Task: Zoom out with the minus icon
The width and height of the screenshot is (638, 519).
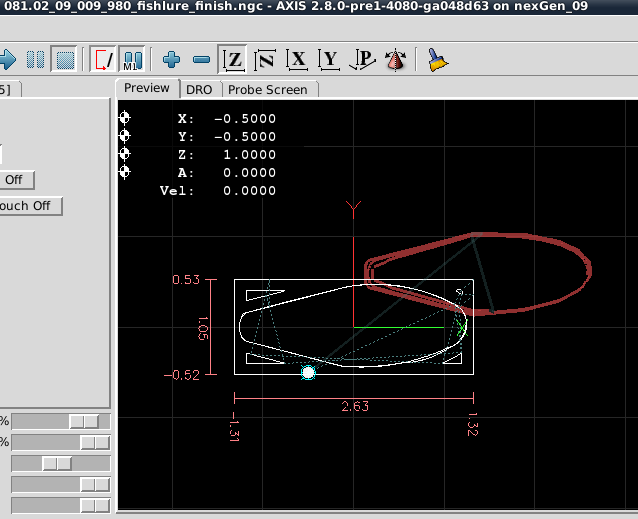Action: [x=201, y=60]
